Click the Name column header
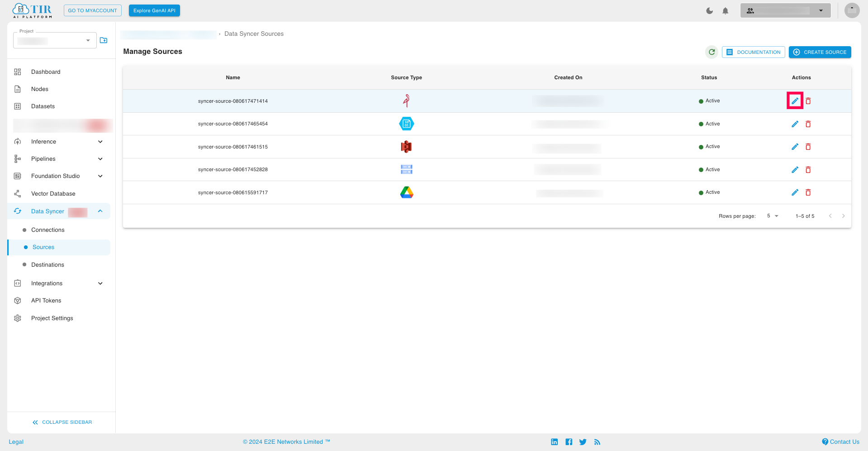This screenshot has height=451, width=868. (233, 77)
